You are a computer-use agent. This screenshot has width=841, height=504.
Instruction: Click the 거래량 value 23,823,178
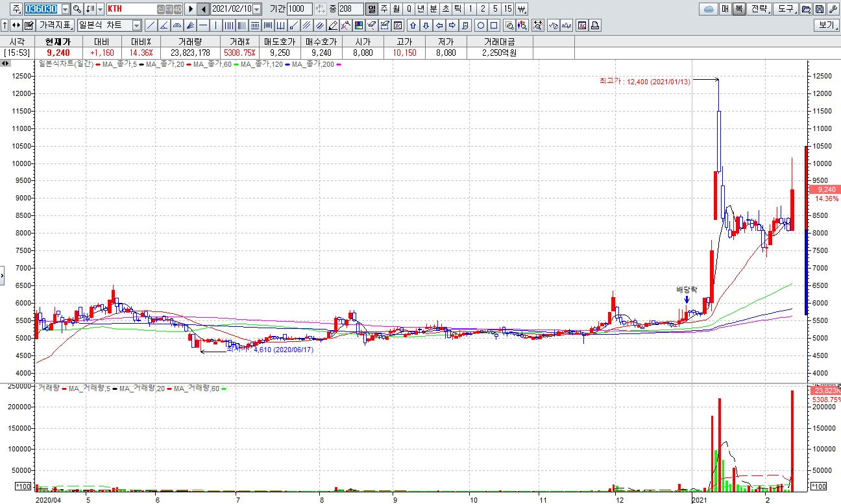coord(190,53)
